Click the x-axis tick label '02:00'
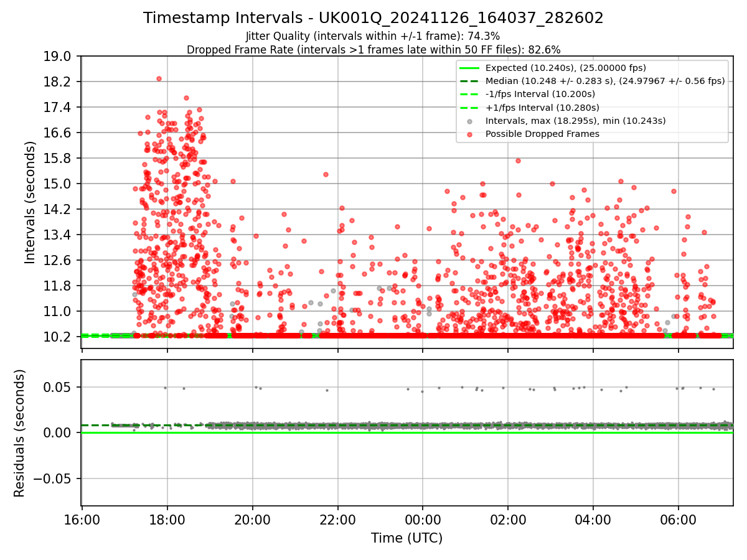747x560 pixels. [507, 520]
